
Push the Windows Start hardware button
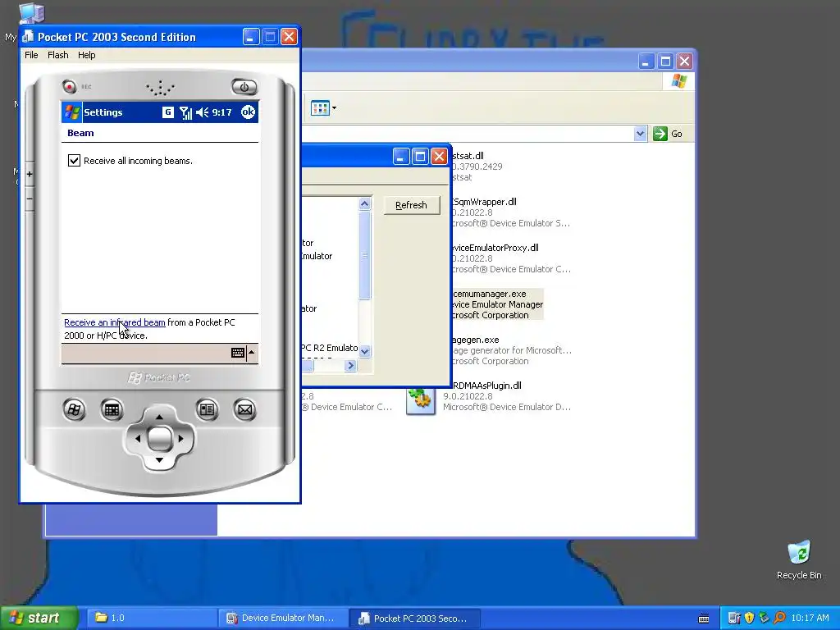(x=74, y=410)
